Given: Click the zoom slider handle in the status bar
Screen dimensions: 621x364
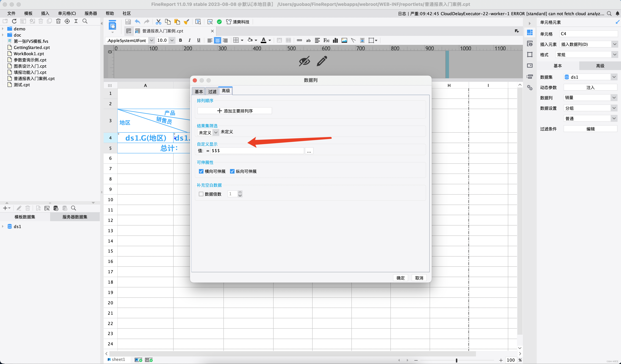Looking at the screenshot, I should (x=456, y=360).
